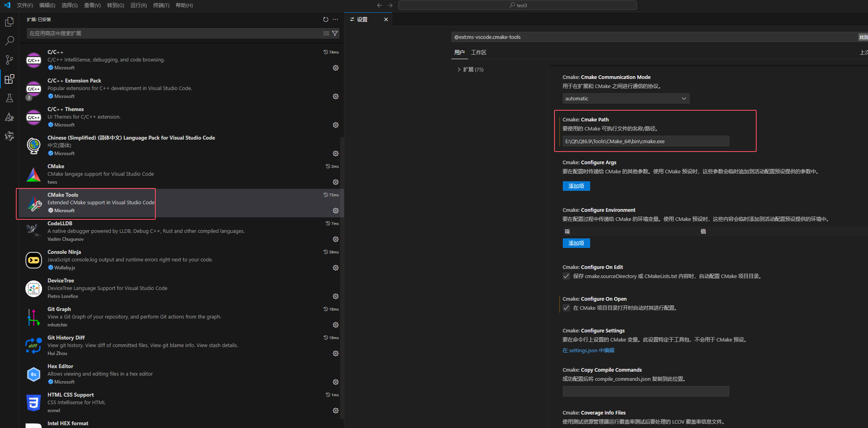Screen dimensions: 868x428
Task: Open the CMake view in activity bar
Action: click(10, 117)
